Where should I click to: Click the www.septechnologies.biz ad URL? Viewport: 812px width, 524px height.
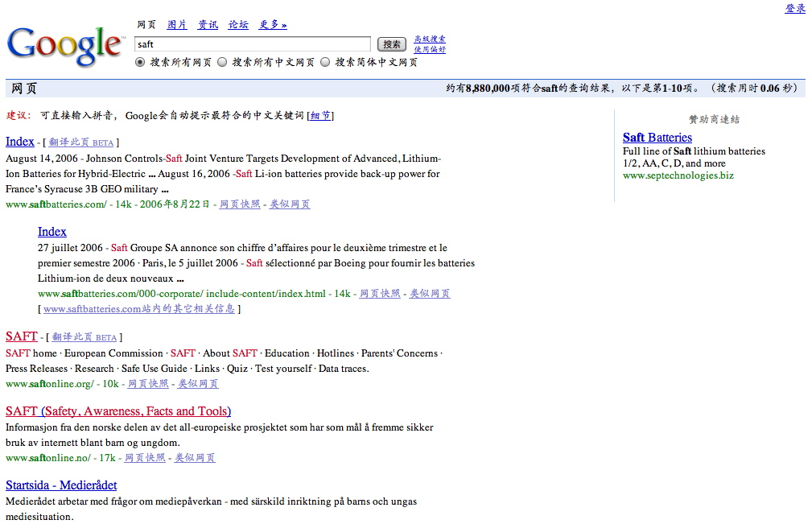click(678, 175)
